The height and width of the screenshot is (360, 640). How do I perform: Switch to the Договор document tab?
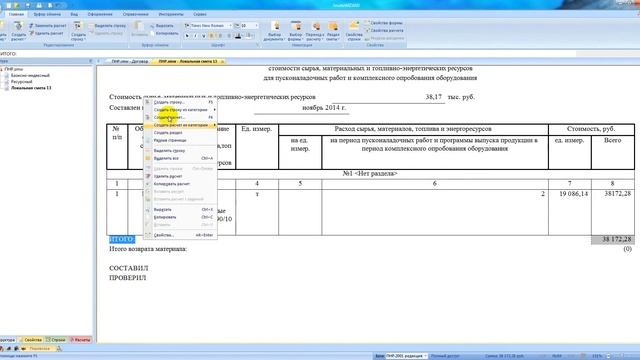(x=129, y=61)
